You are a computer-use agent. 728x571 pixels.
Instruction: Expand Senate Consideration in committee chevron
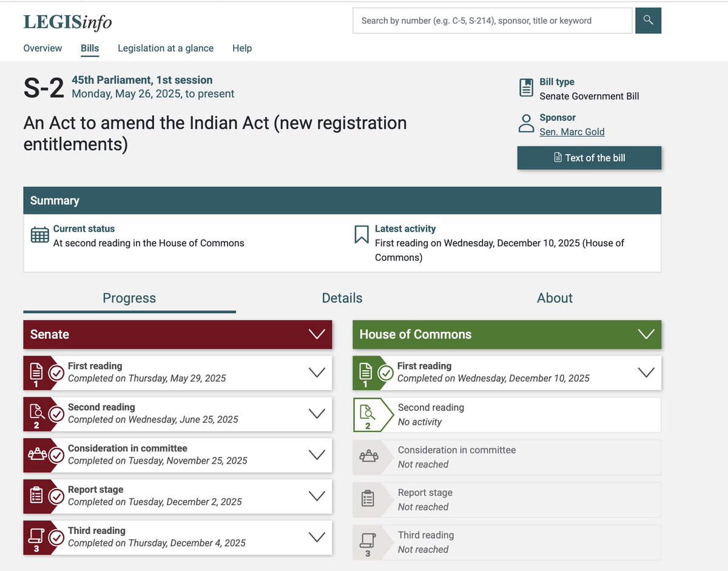click(317, 455)
